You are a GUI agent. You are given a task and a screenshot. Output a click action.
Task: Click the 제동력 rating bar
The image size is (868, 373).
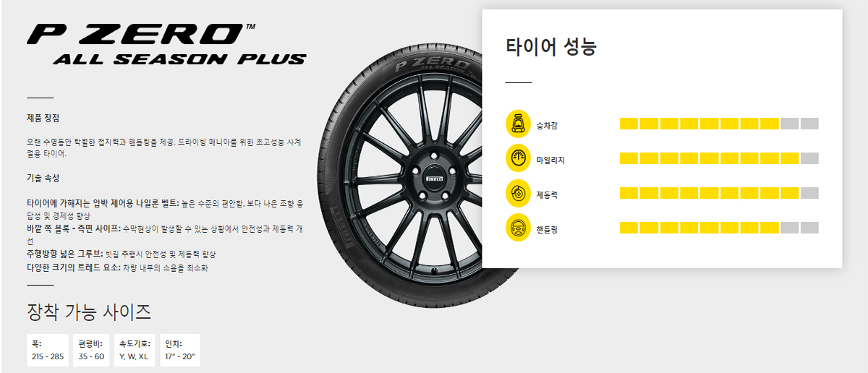(719, 193)
